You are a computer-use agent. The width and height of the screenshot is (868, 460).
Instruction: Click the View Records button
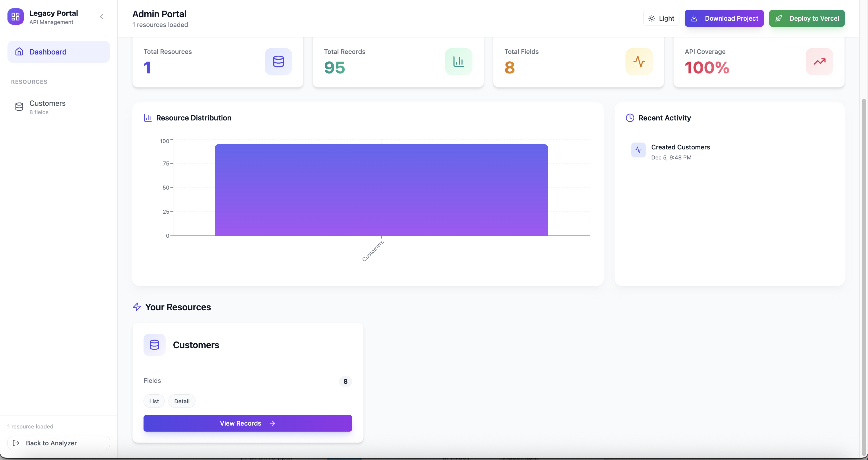[248, 423]
